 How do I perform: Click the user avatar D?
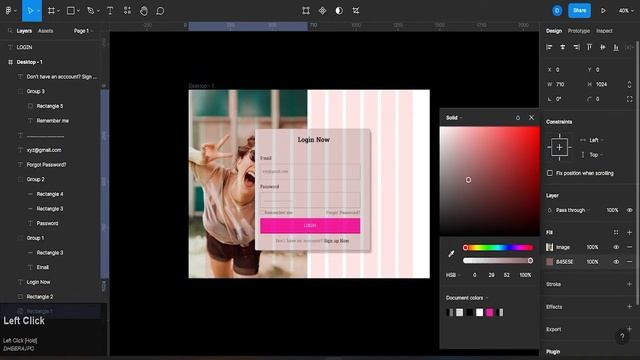coord(557,11)
